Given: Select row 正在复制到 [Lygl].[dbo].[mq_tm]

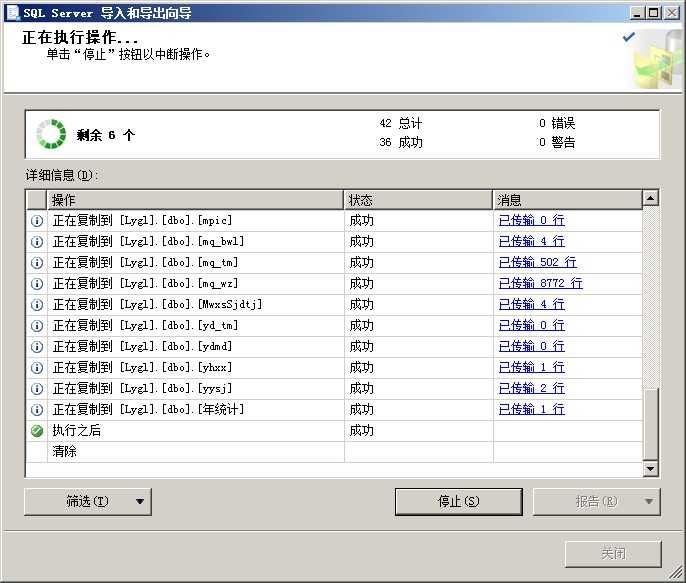Looking at the screenshot, I should click(x=334, y=263).
